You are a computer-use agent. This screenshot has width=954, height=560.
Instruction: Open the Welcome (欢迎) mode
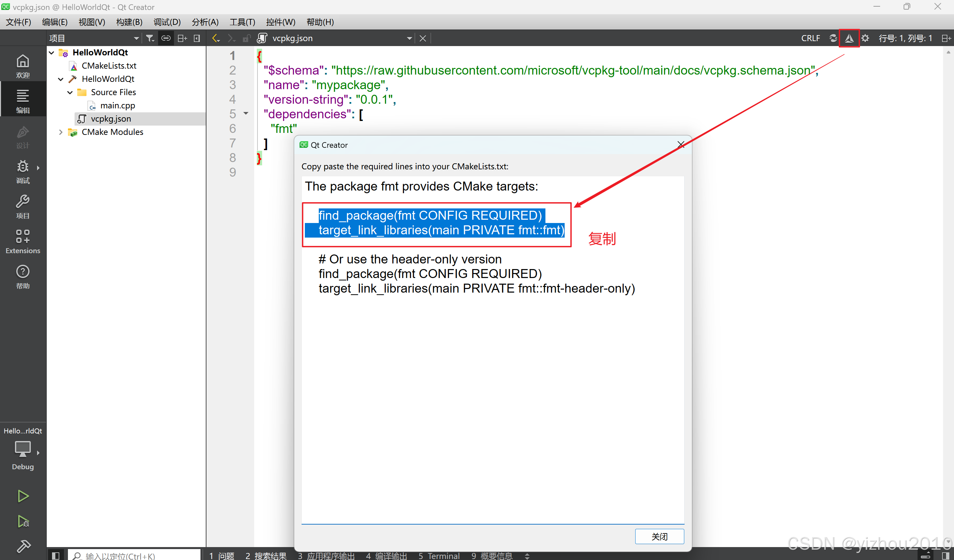[x=23, y=66]
